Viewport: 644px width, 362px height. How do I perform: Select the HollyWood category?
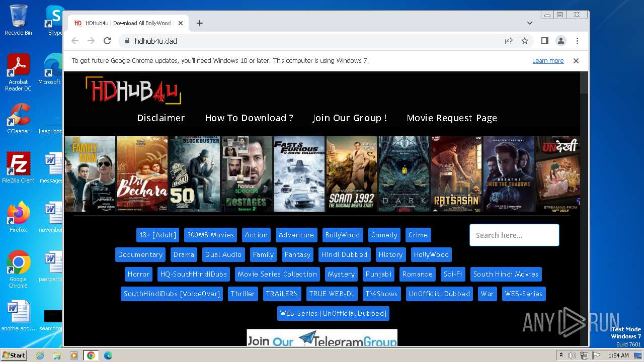[x=431, y=255]
